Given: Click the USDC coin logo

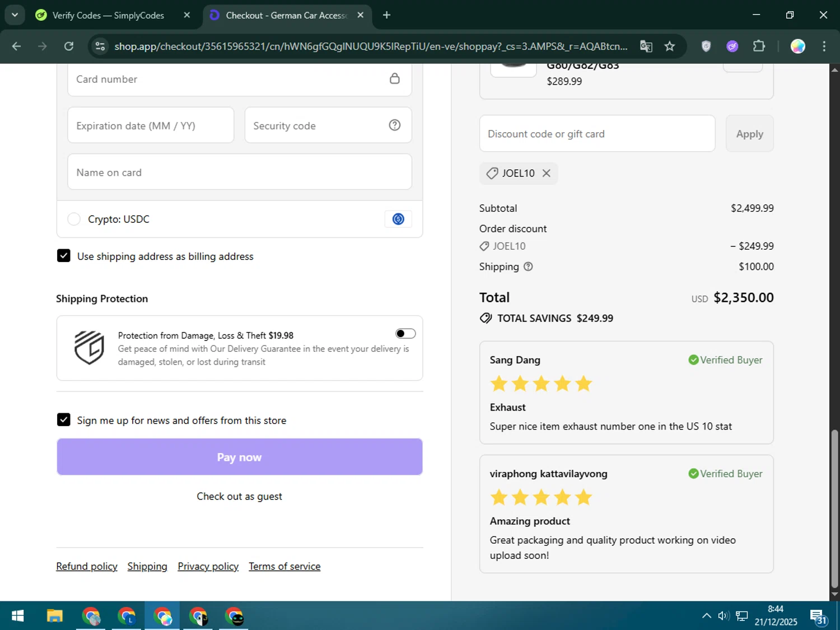Looking at the screenshot, I should 398,219.
